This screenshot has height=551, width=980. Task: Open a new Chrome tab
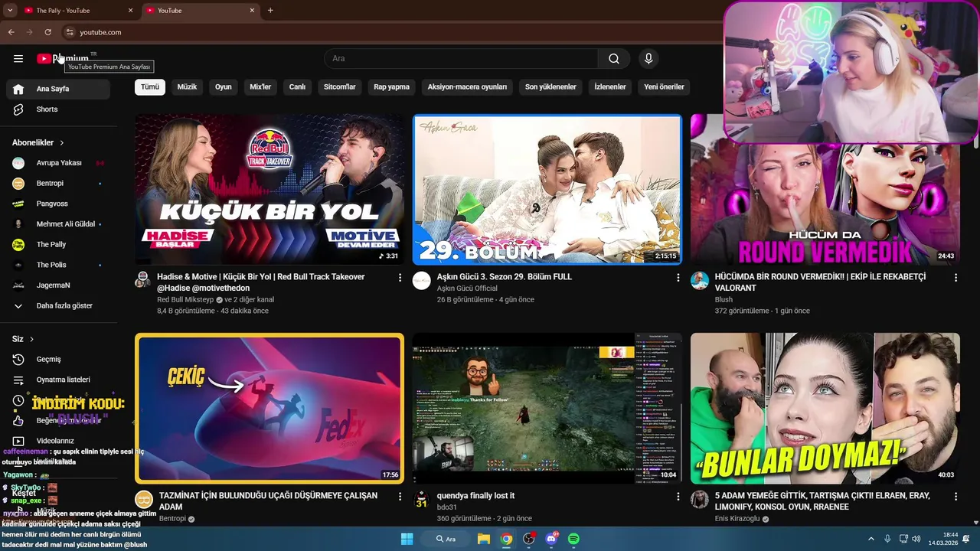(270, 11)
